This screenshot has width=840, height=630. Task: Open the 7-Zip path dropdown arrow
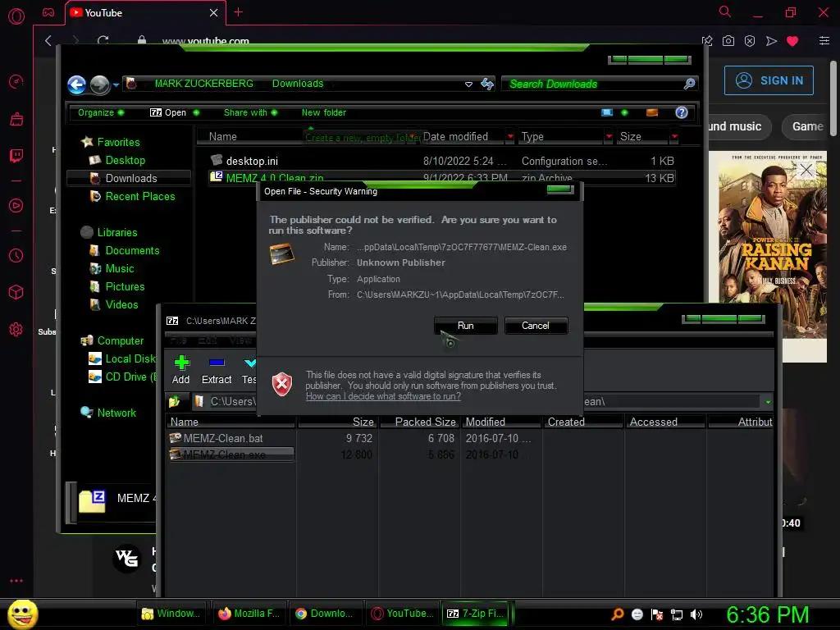[x=768, y=402]
